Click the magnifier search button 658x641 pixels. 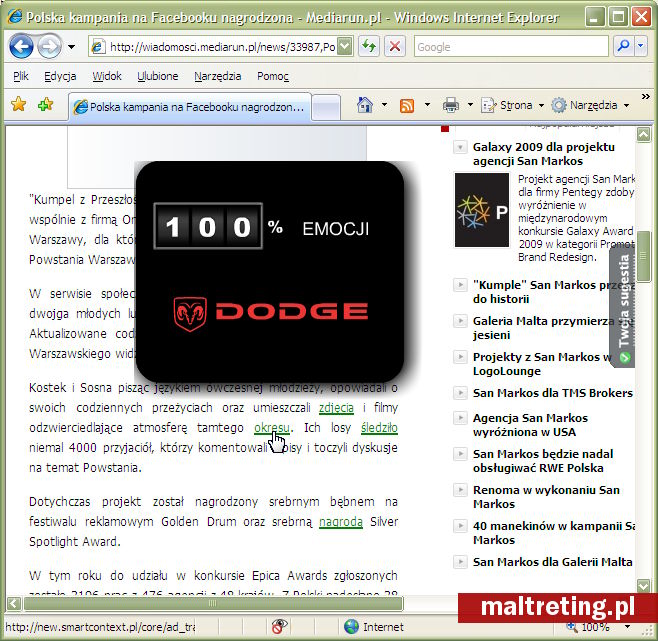(x=624, y=46)
